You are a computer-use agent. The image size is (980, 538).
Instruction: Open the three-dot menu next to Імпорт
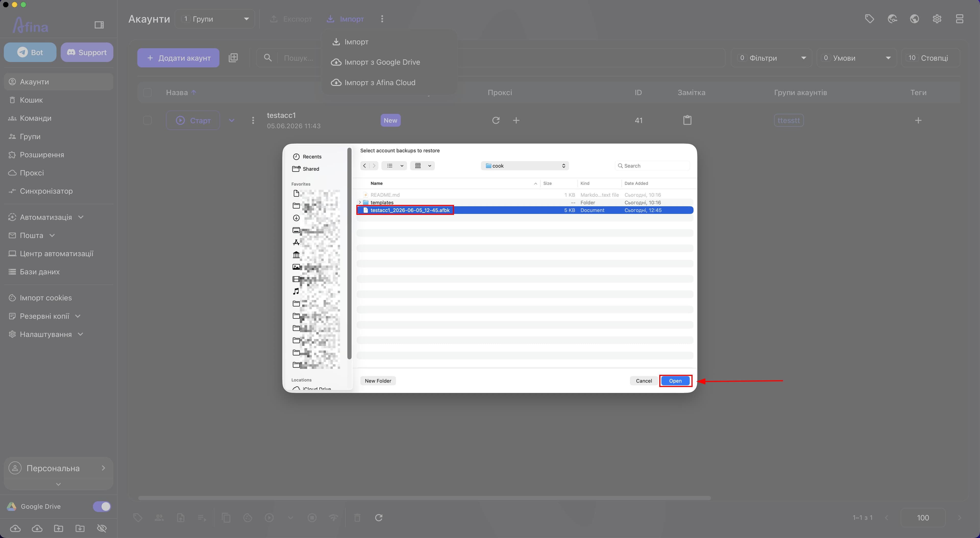coord(382,19)
